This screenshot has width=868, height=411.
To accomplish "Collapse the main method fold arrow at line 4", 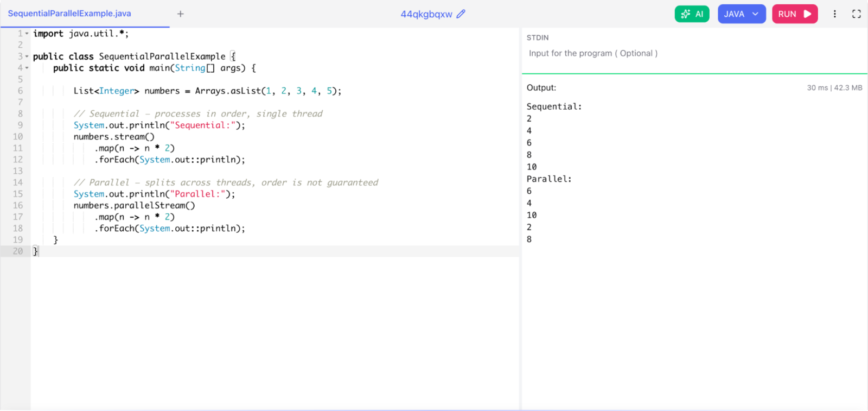I will tap(27, 68).
